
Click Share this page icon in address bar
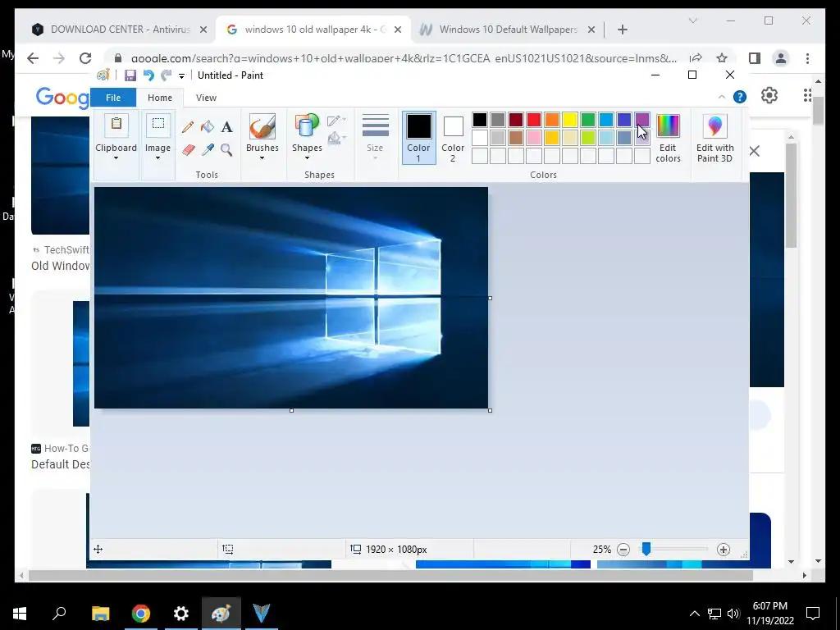(696, 58)
